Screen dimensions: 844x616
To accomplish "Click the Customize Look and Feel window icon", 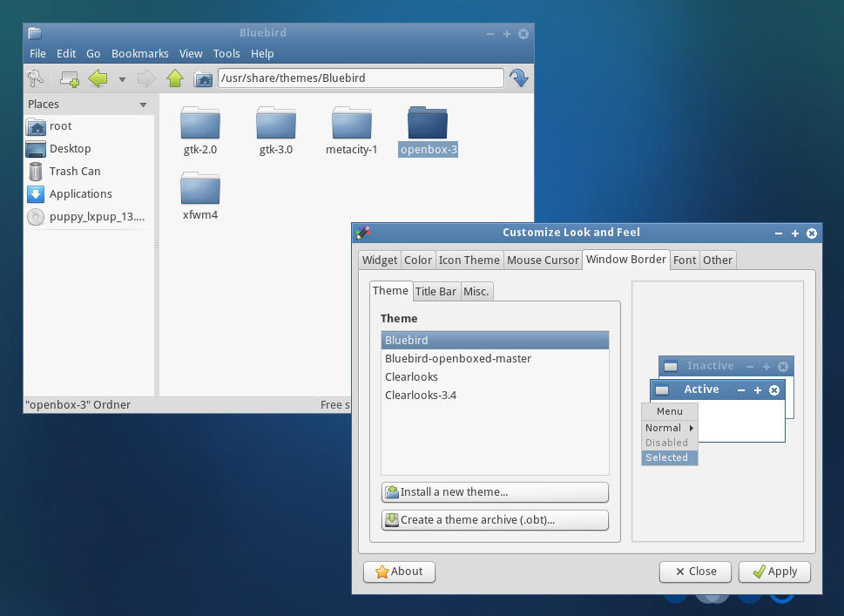I will click(363, 233).
